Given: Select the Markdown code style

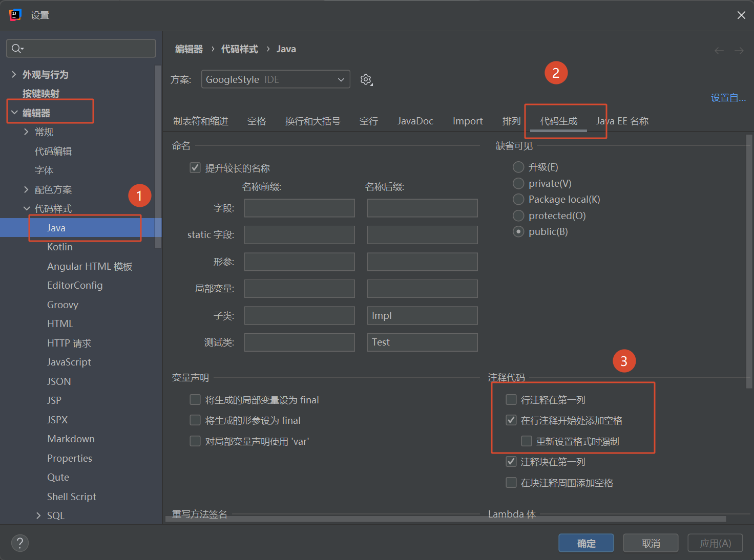Looking at the screenshot, I should pos(71,439).
